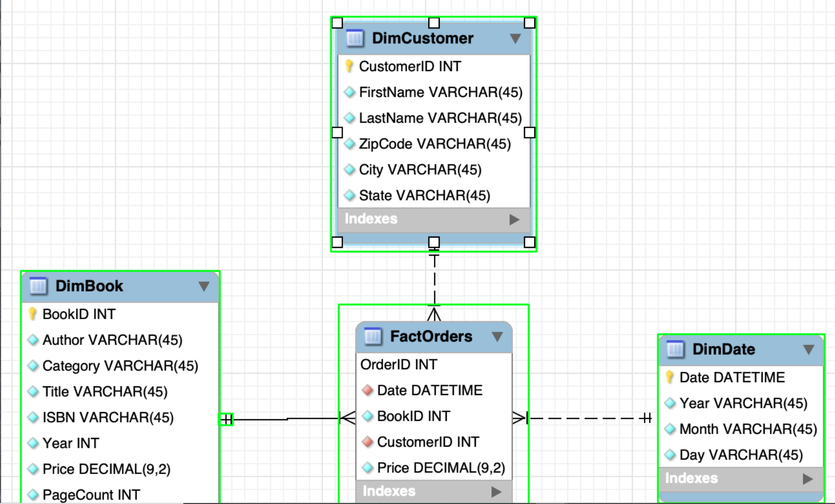Click the Date primary key icon in DimDate
The width and height of the screenshot is (835, 504).
pos(670,377)
